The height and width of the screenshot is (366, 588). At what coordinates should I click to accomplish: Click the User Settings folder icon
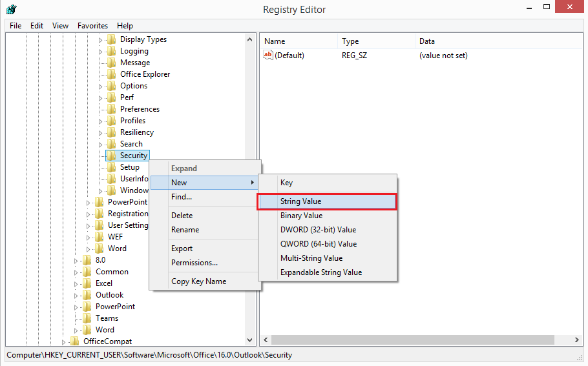[99, 225]
